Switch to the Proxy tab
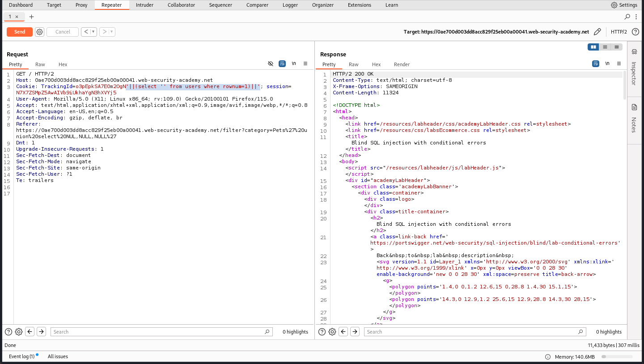Image resolution: width=644 pixels, height=364 pixels. tap(81, 5)
